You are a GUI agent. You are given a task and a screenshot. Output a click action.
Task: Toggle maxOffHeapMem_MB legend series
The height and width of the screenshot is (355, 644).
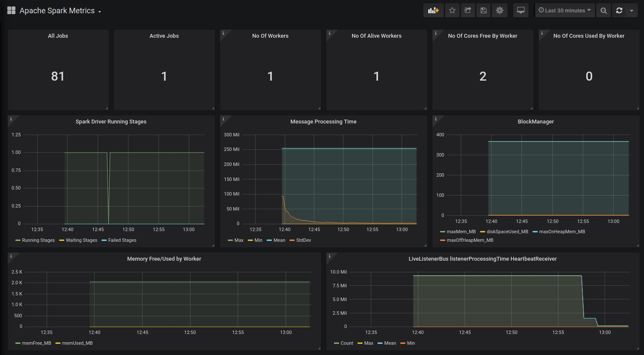pyautogui.click(x=470, y=241)
